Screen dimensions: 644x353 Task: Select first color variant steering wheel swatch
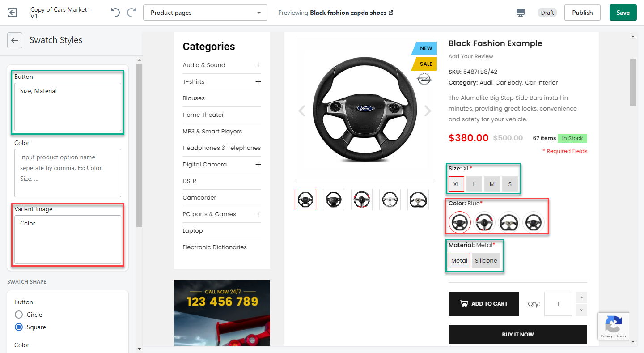(460, 222)
